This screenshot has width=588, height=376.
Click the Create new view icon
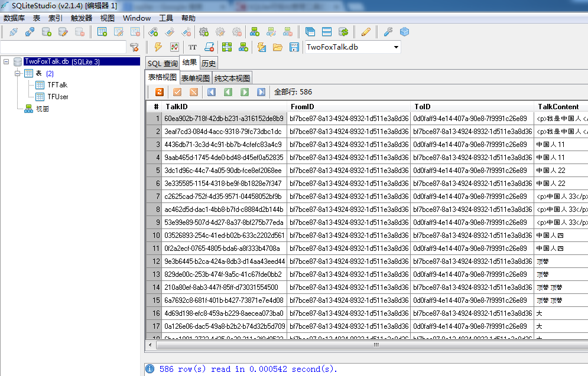255,32
